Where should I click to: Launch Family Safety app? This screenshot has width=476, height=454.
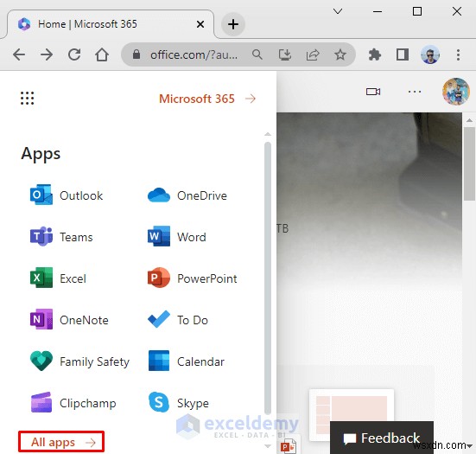(x=79, y=361)
